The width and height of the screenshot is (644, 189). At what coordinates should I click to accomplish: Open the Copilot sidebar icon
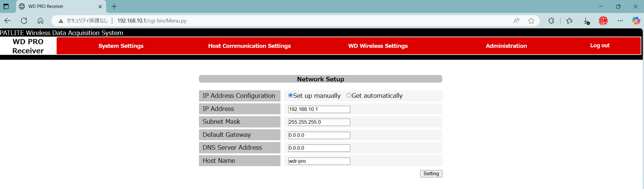tap(636, 21)
